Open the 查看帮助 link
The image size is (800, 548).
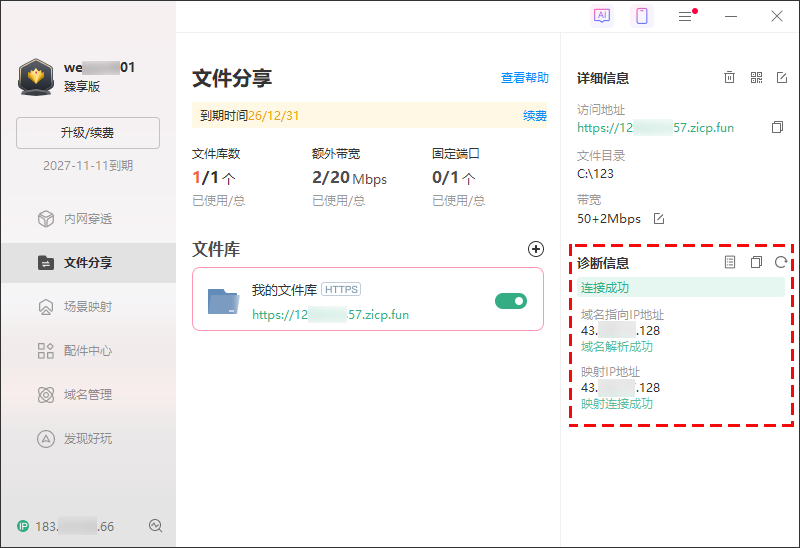[x=524, y=78]
